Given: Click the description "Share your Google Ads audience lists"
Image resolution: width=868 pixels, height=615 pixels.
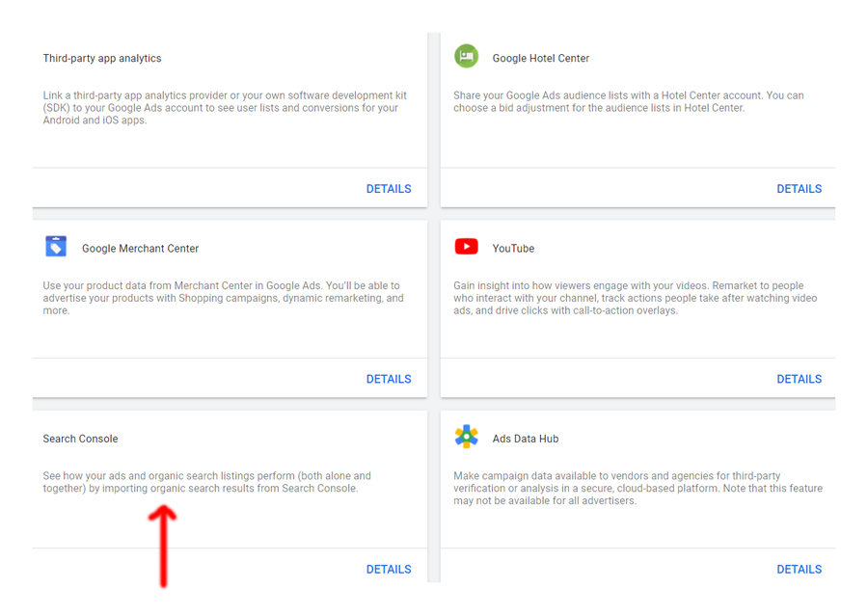Looking at the screenshot, I should coord(628,102).
